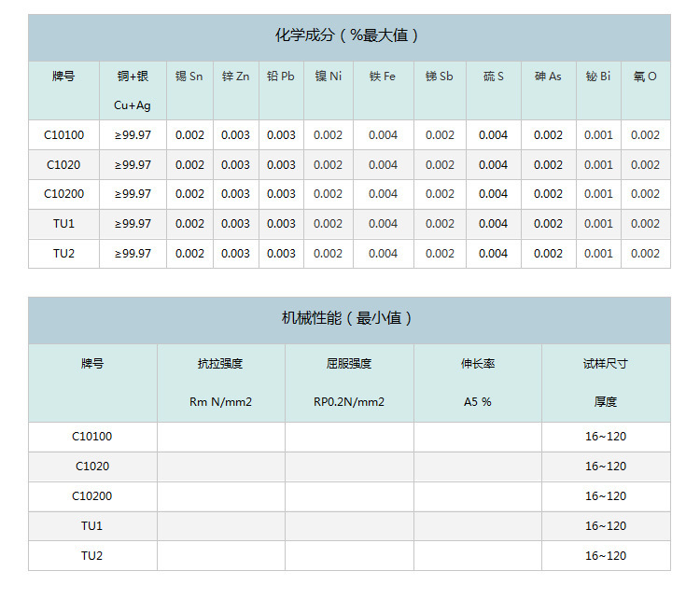
Task: Click the ≥99.97 value in C10100 row
Action: click(x=133, y=134)
